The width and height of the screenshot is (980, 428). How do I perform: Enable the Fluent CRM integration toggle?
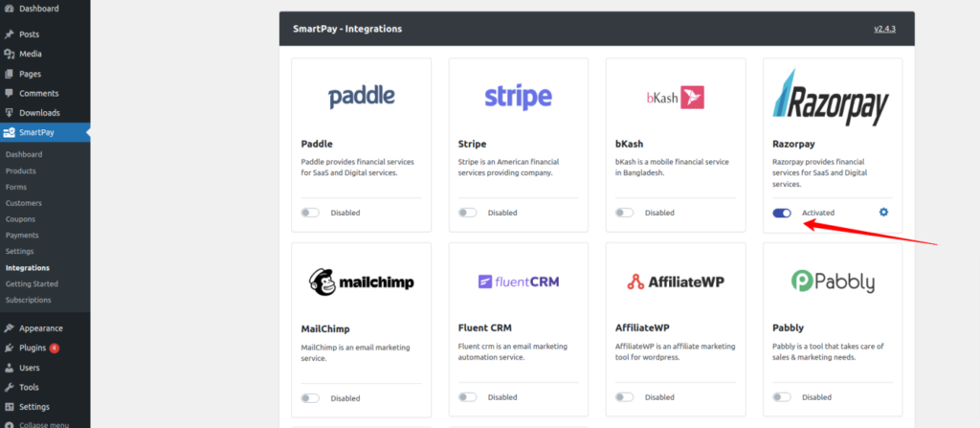pyautogui.click(x=467, y=397)
